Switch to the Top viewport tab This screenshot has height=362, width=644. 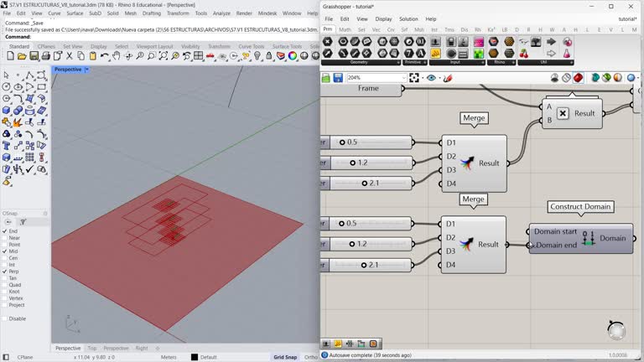pyautogui.click(x=92, y=348)
